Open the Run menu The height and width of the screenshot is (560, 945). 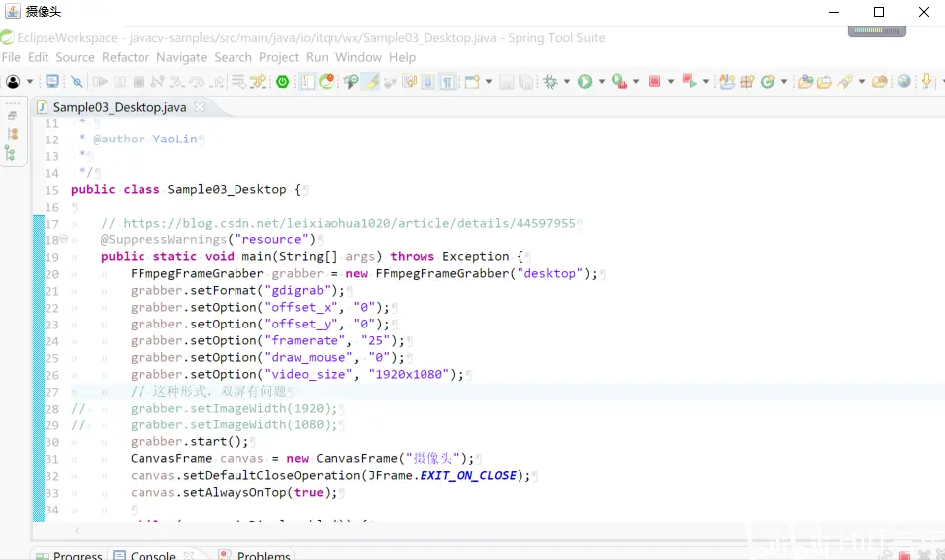click(317, 57)
